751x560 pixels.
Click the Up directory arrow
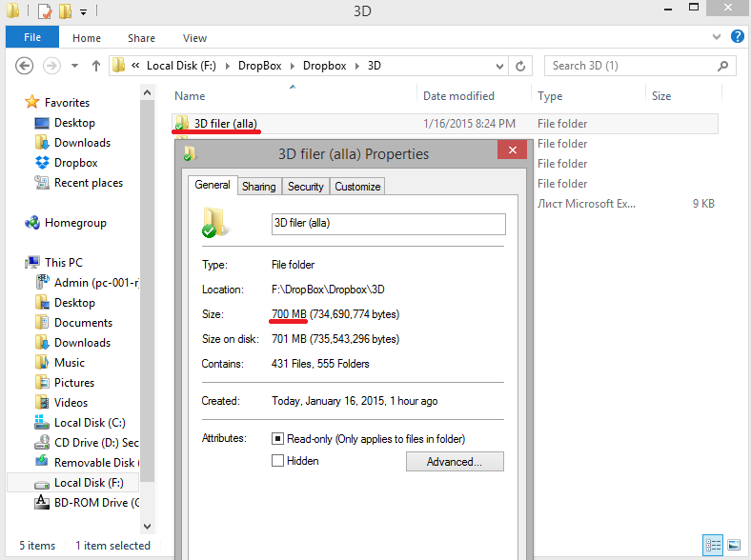[x=96, y=66]
